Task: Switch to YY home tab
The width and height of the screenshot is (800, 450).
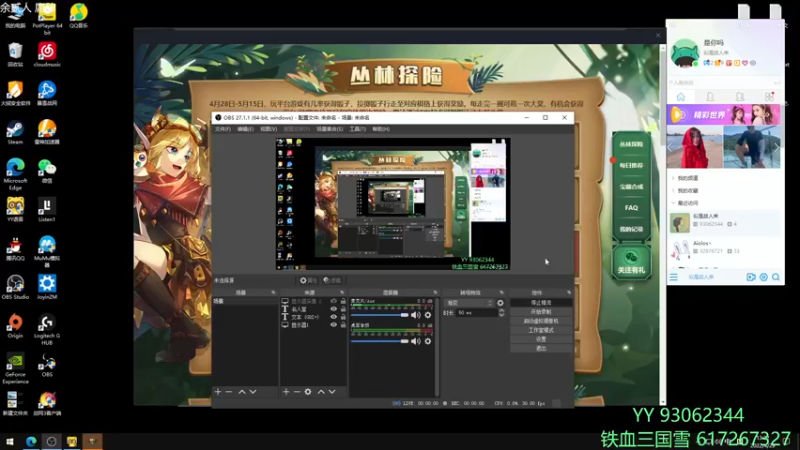Action: pyautogui.click(x=681, y=97)
